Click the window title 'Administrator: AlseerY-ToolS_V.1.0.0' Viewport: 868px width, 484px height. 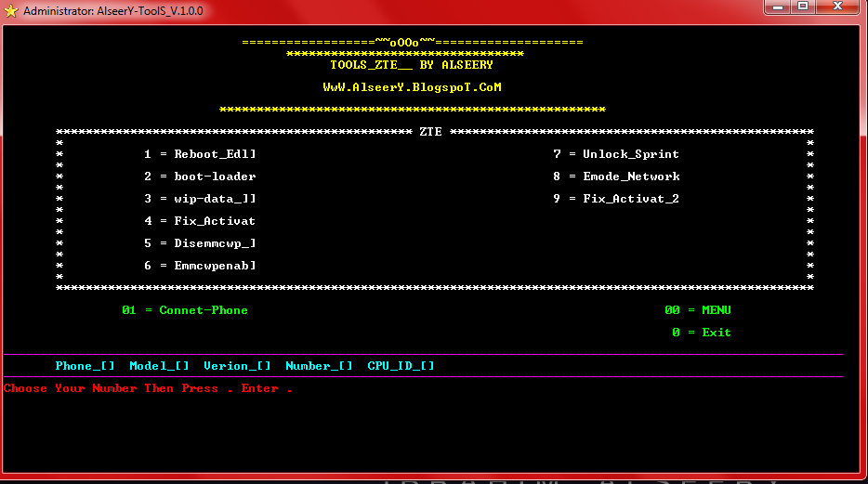(x=113, y=11)
